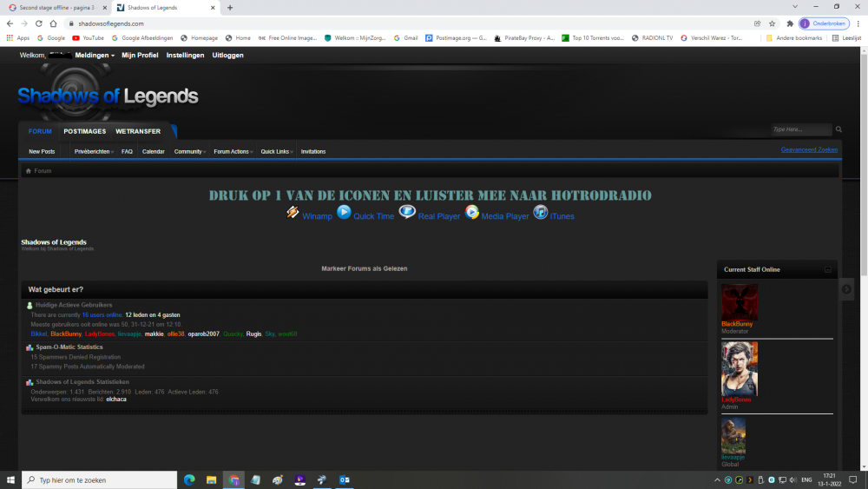Screen dimensions: 868x489
Task: Click the search magnifier icon
Action: click(x=838, y=129)
